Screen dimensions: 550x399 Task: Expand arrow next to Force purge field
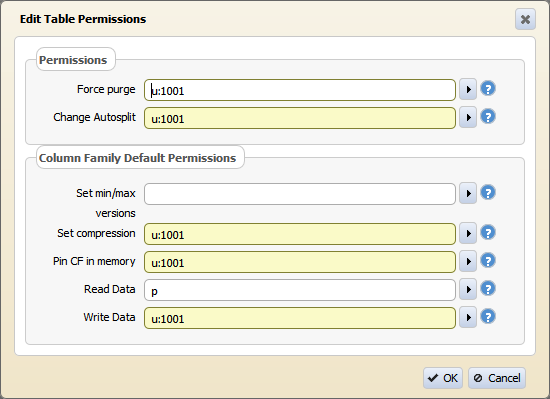coord(468,89)
